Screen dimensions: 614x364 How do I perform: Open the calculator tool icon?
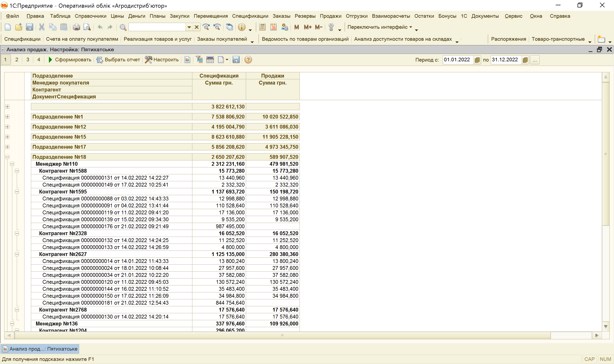click(262, 27)
